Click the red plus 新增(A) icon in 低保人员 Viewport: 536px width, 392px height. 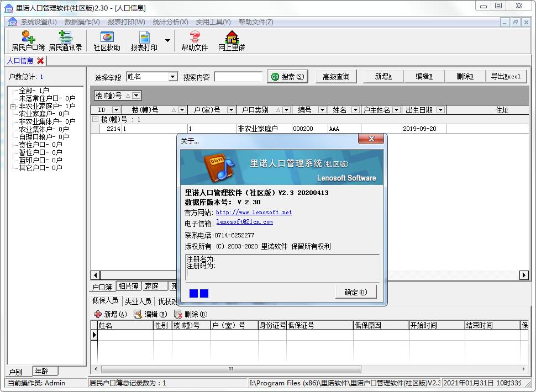98,314
